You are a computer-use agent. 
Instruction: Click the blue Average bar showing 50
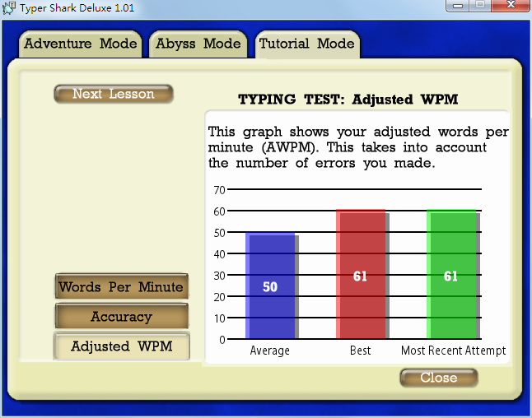(x=270, y=285)
